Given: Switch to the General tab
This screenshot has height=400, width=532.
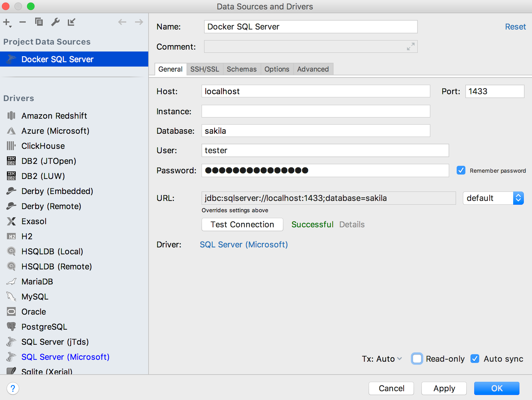Looking at the screenshot, I should [171, 69].
